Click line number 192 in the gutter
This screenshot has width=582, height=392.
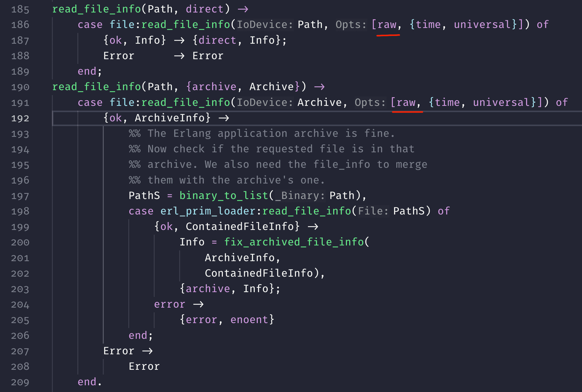click(x=20, y=118)
